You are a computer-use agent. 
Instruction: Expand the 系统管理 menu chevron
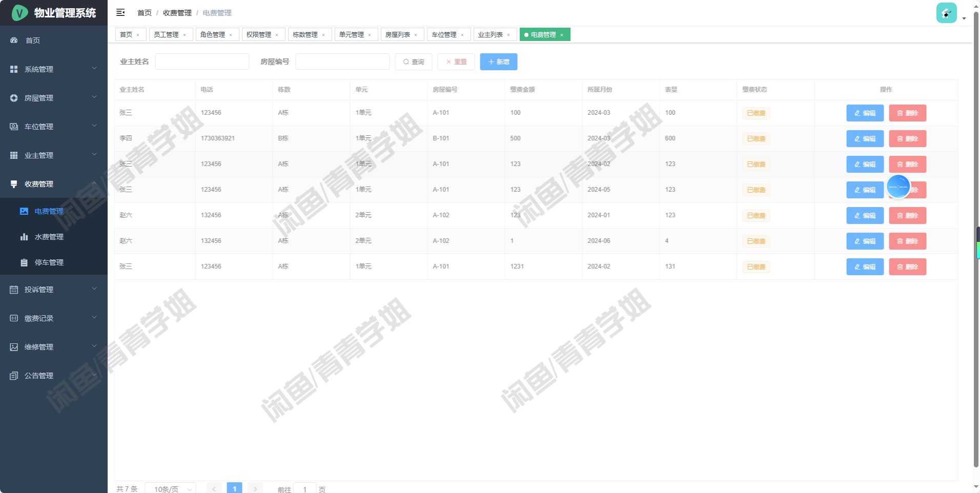[94, 68]
